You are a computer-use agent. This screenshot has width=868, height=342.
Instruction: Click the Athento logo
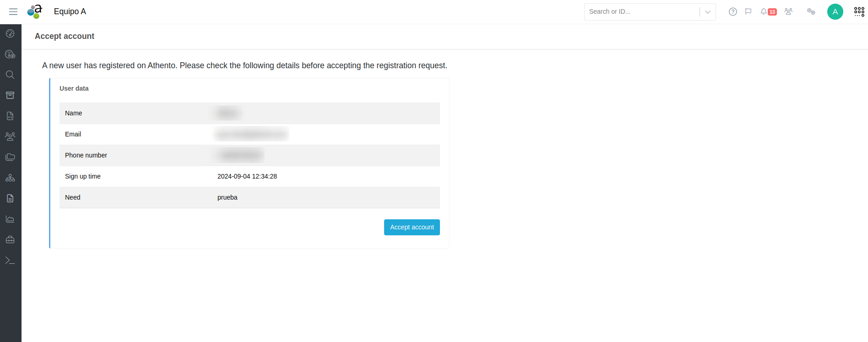35,12
